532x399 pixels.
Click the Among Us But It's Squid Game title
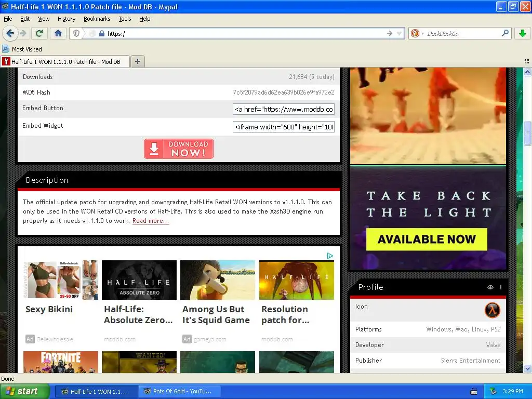point(216,314)
